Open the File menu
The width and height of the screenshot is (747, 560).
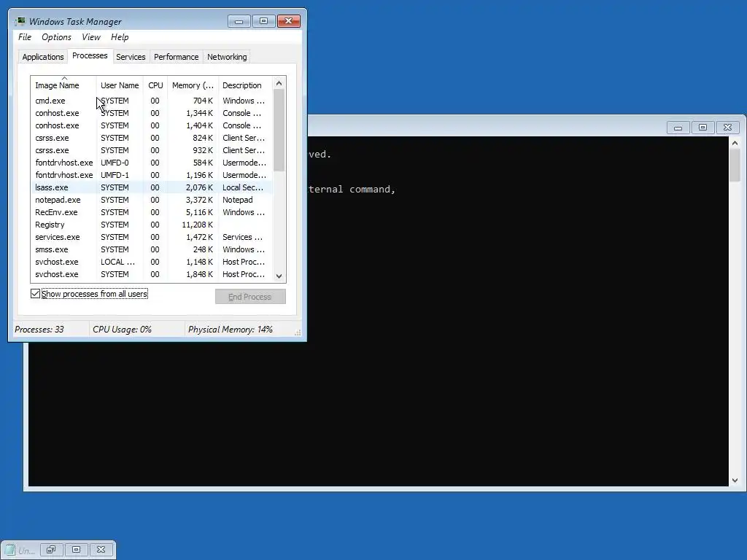pos(25,37)
